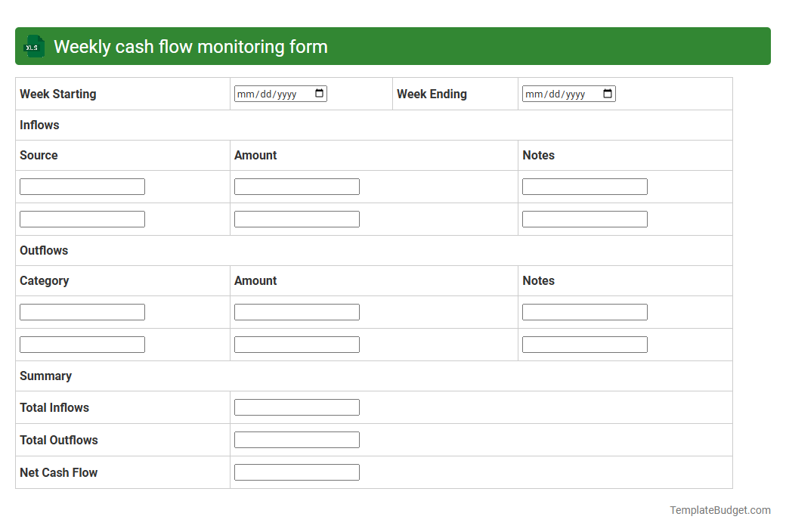Click the first Category field under Outflows
Image resolution: width=786 pixels, height=532 pixels.
click(82, 311)
